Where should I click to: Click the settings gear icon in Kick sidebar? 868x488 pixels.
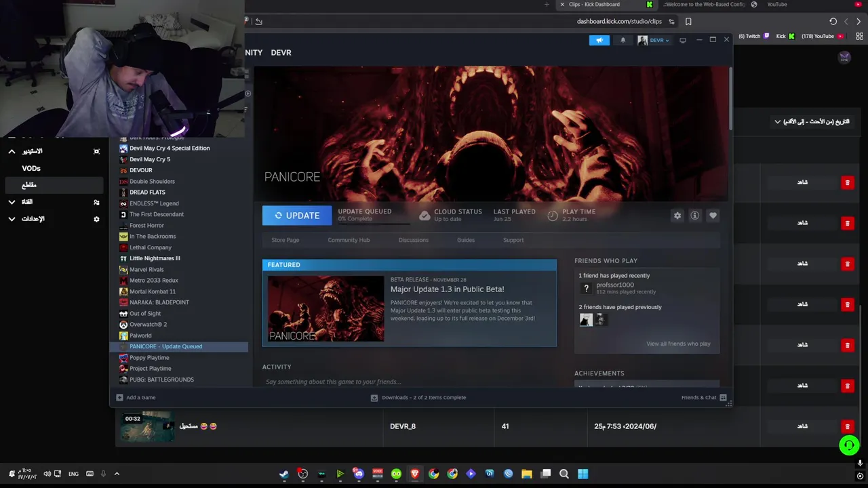pos(96,219)
